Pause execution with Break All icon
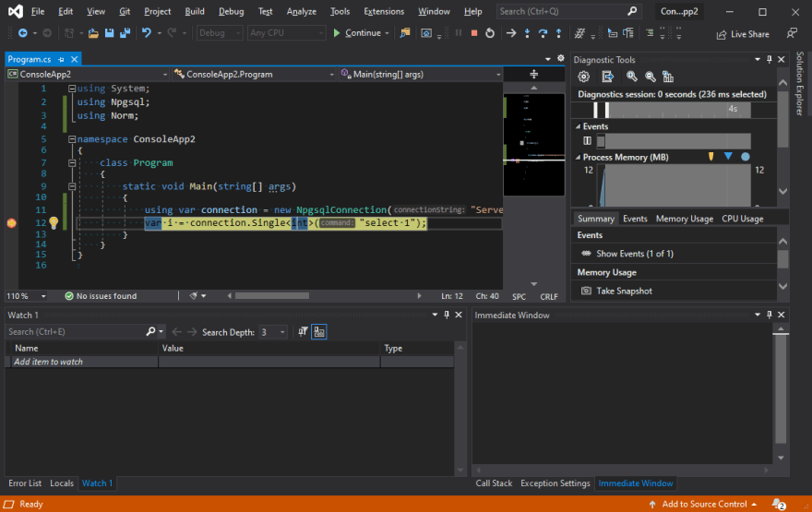 [x=459, y=33]
